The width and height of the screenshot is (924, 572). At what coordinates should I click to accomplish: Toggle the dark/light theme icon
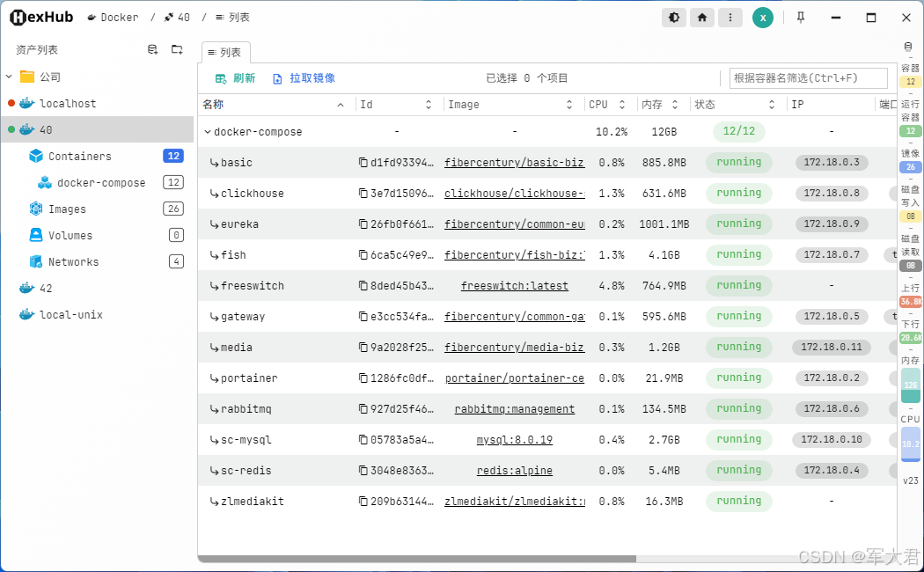674,18
